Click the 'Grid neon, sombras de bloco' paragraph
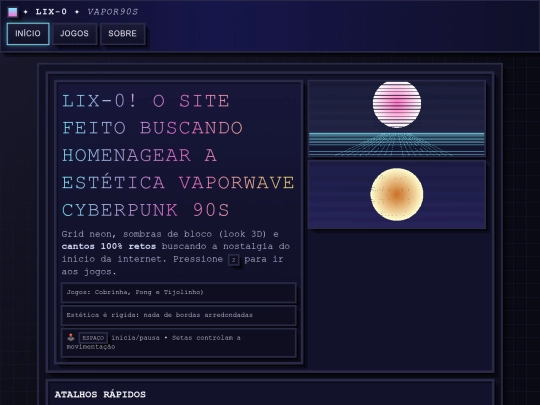 point(176,253)
